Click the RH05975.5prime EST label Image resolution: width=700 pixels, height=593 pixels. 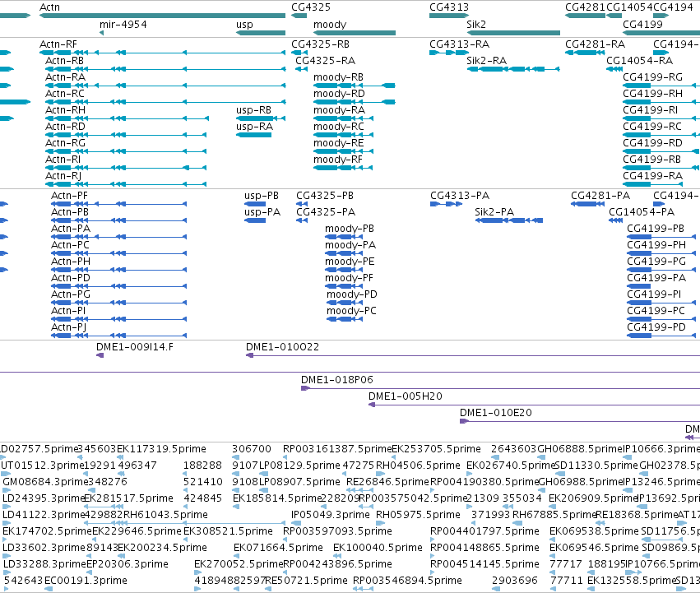tap(418, 515)
